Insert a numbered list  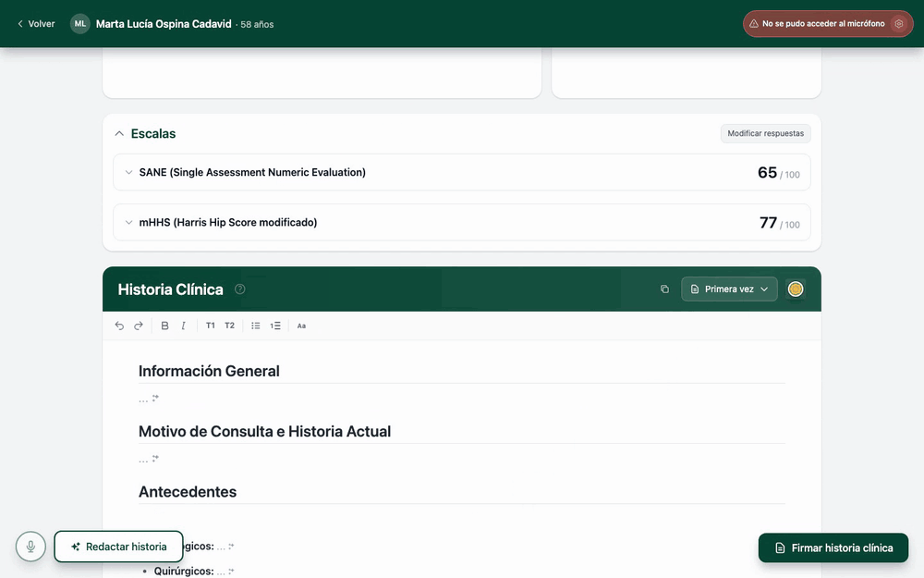(275, 326)
